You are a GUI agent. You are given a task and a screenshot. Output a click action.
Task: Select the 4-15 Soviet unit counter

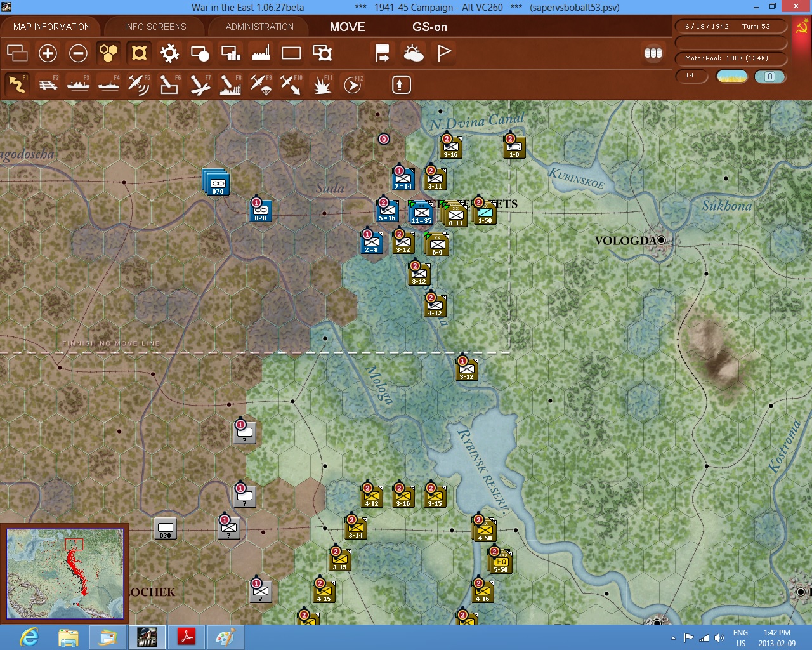click(x=324, y=592)
